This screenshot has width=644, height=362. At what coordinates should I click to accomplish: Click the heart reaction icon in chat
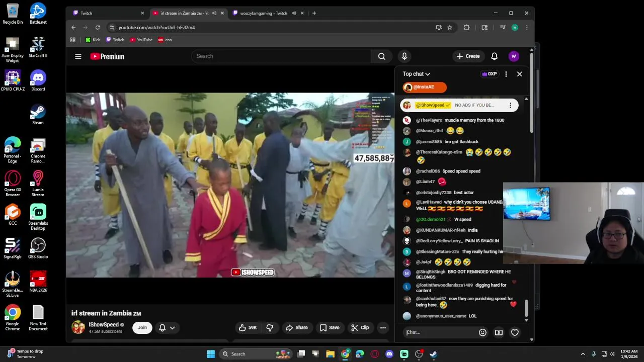[515, 332]
